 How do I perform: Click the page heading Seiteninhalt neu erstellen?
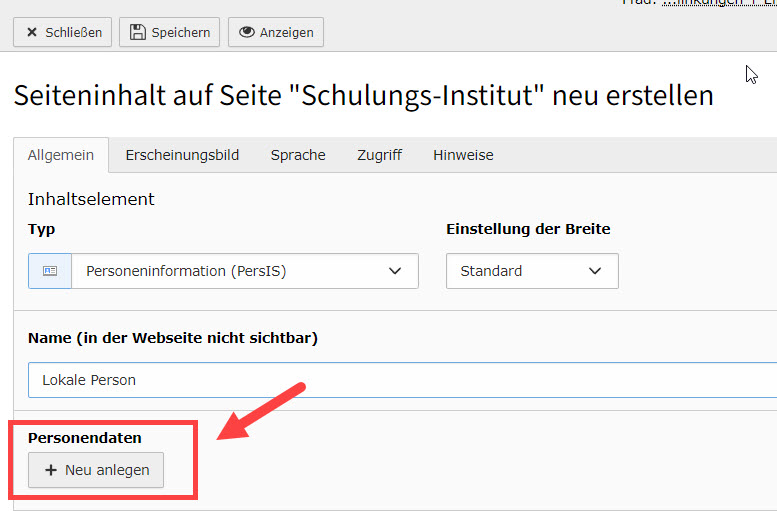click(x=363, y=96)
